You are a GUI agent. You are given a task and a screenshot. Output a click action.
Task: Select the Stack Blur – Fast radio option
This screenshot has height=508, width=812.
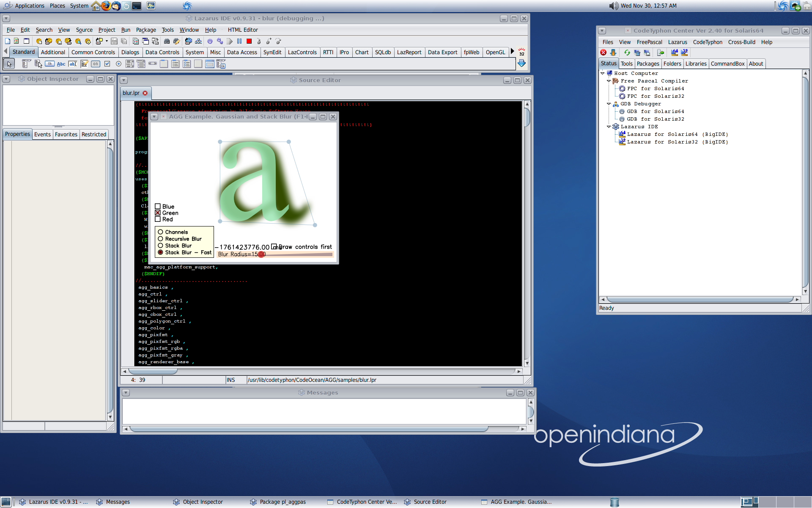(161, 252)
